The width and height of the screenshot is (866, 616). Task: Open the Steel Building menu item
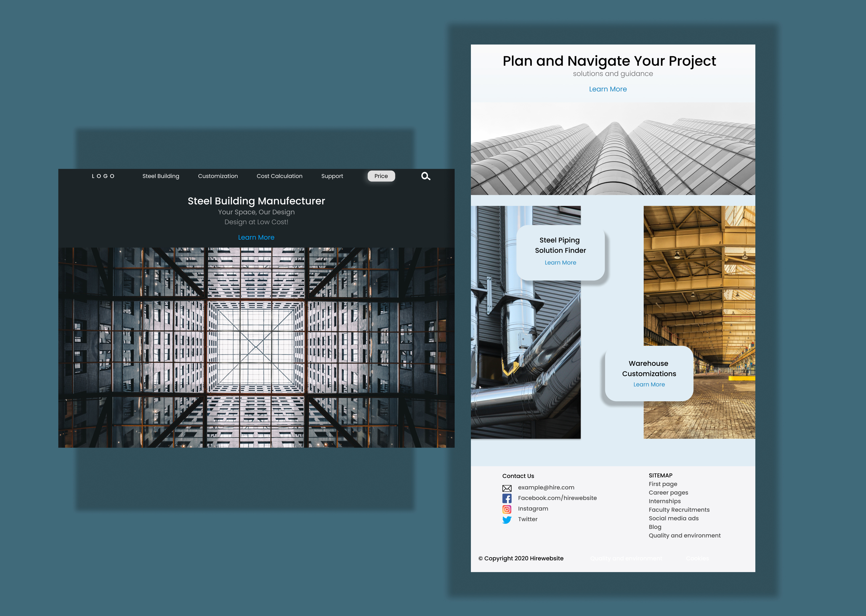point(161,176)
